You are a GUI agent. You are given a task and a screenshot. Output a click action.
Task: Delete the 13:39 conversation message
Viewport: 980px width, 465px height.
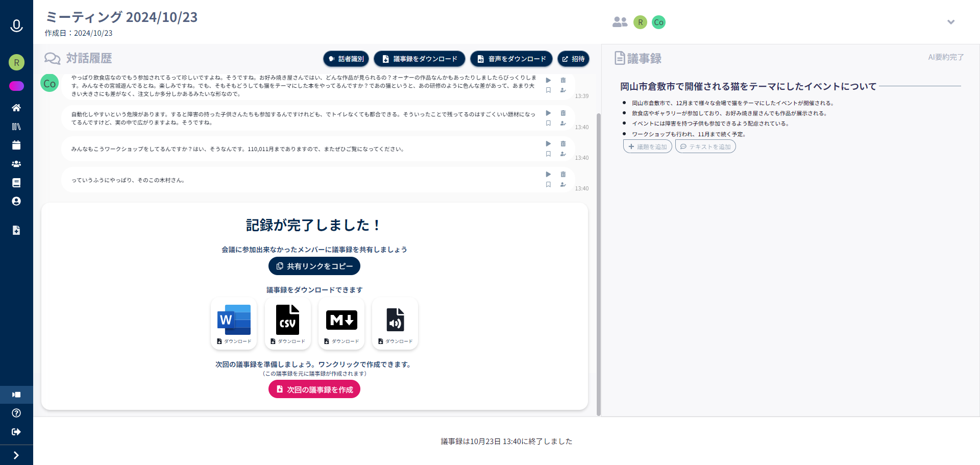point(563,80)
